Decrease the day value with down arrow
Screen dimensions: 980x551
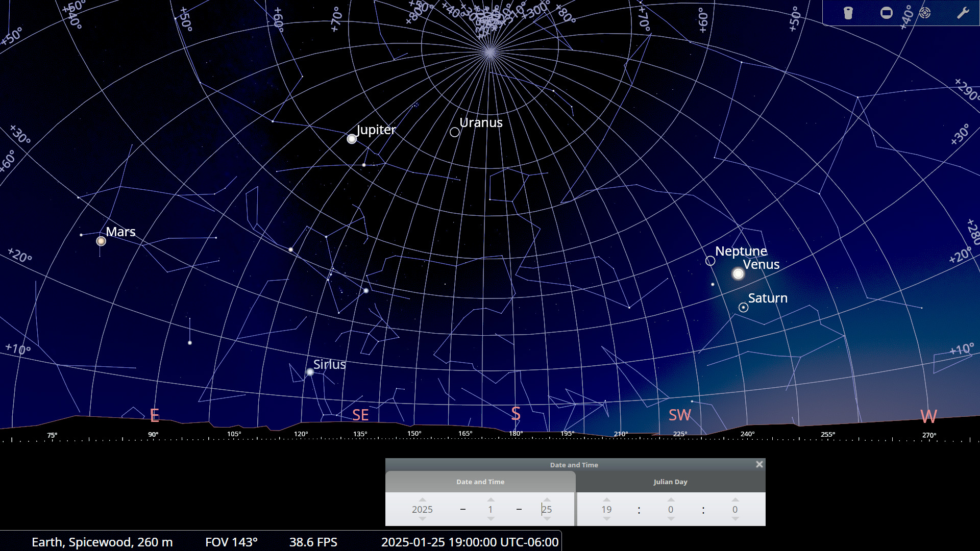pos(547,519)
